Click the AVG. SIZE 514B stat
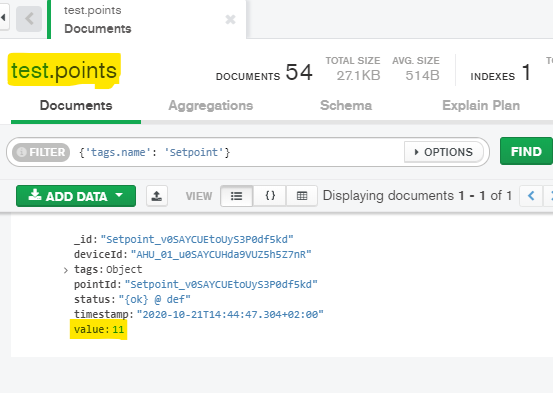The height and width of the screenshot is (393, 553). (x=416, y=68)
